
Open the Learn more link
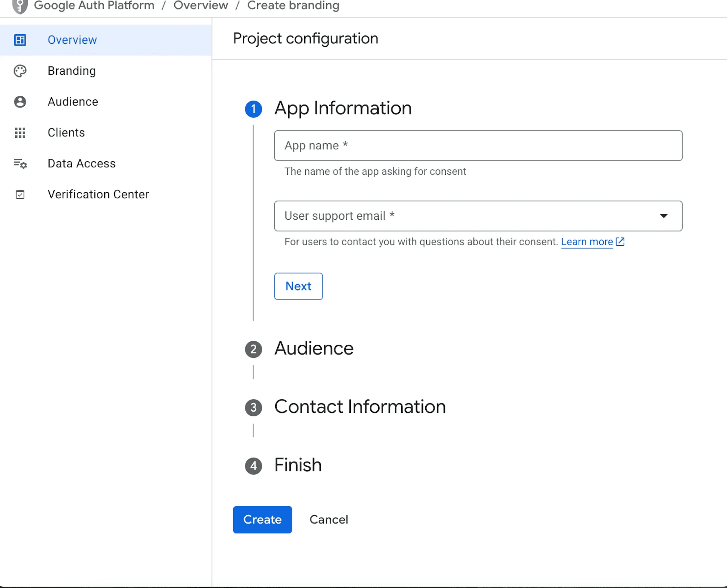pos(587,242)
